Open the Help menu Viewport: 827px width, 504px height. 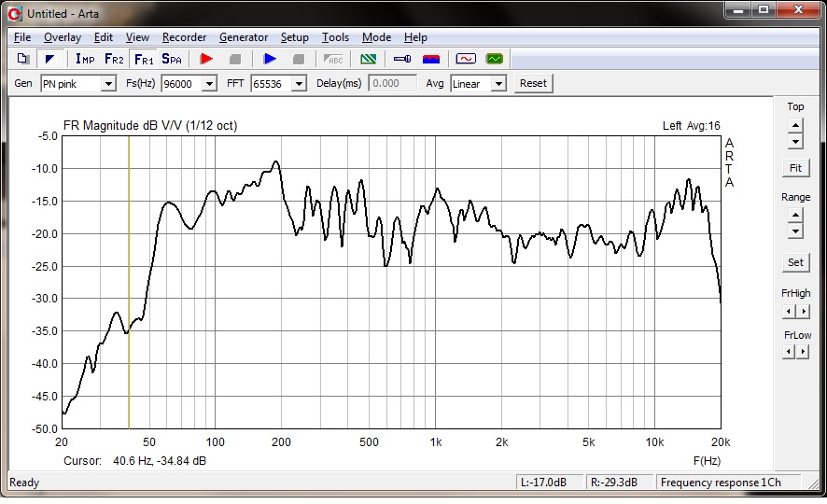[x=415, y=37]
